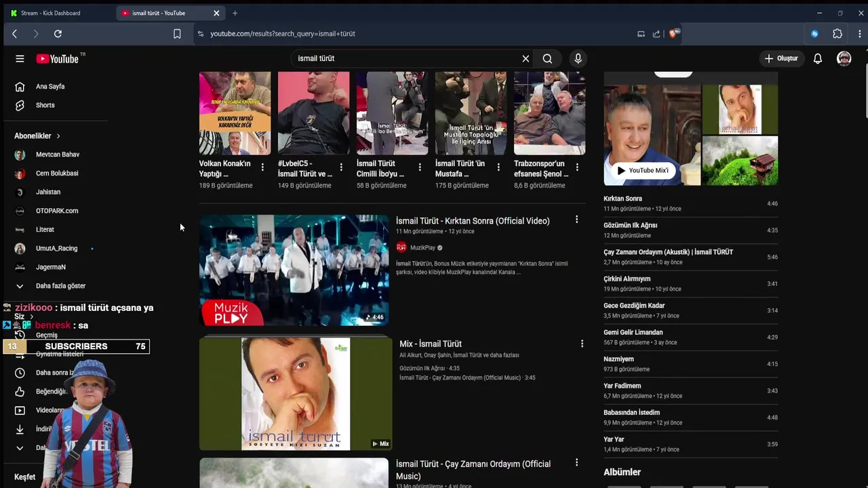Screen dimensions: 868x488
Task: Open options menu for Mix - İsmail Türüt
Action: tap(582, 344)
